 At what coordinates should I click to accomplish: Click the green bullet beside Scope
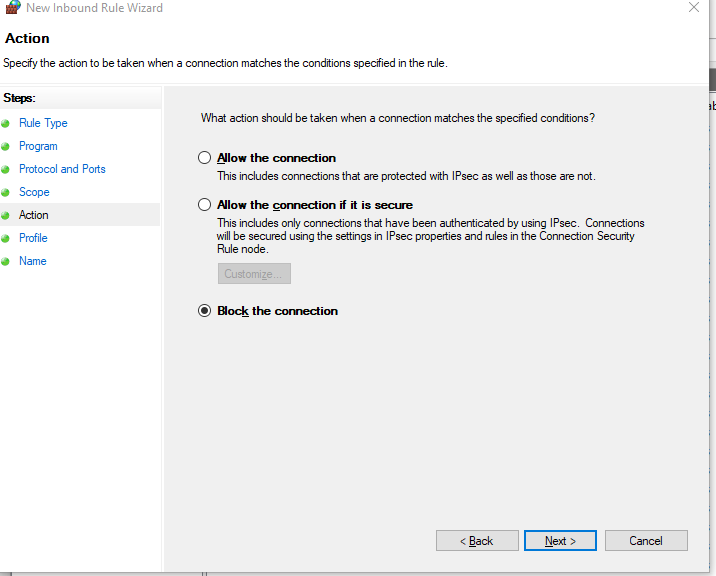[x=5, y=192]
